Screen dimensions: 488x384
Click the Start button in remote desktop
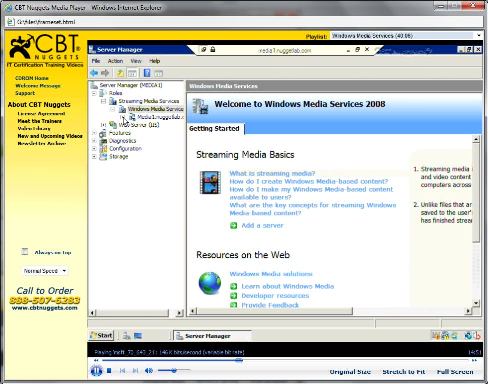(101, 336)
